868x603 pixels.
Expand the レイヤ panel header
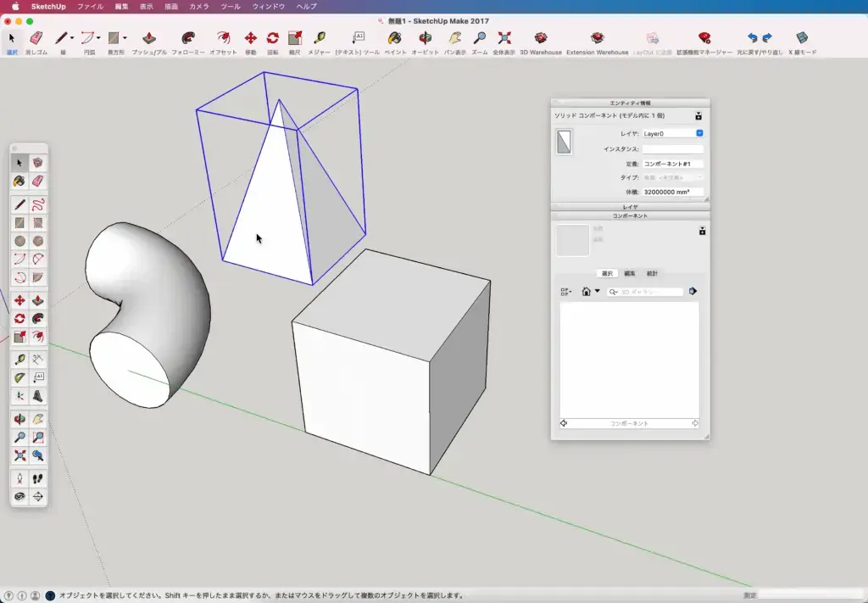tap(630, 207)
